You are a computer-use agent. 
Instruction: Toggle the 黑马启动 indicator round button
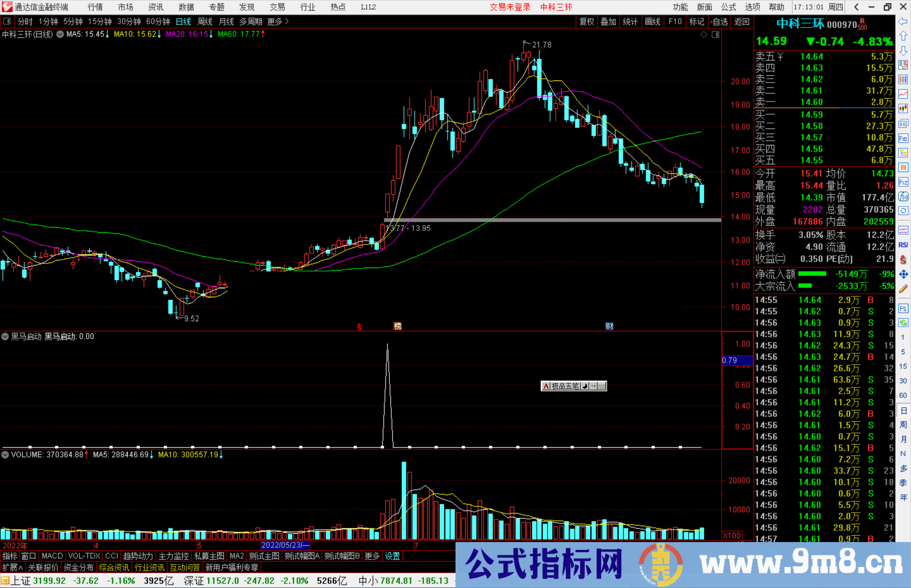(5, 336)
